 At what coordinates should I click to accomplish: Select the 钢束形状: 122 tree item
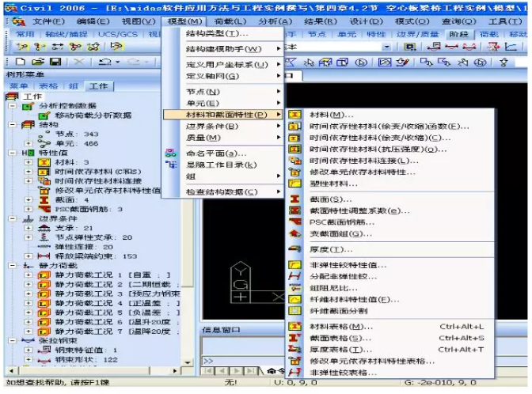click(86, 360)
